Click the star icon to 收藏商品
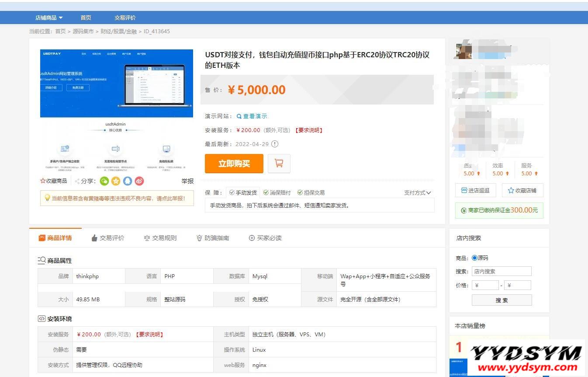 pyautogui.click(x=43, y=181)
